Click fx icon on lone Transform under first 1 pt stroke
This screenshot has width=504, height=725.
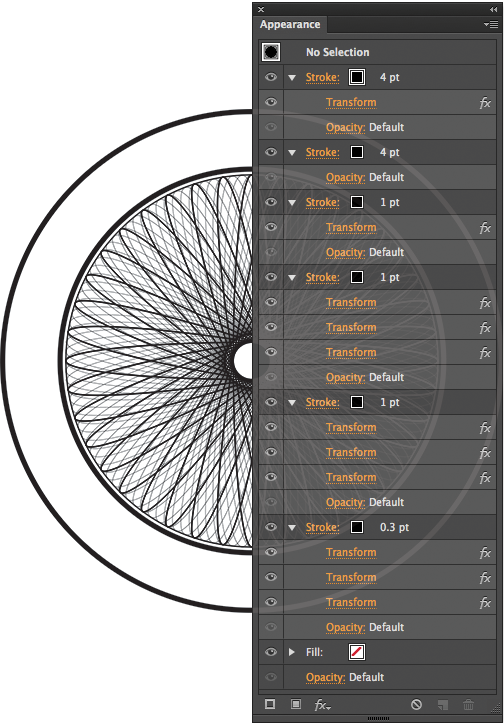pyautogui.click(x=485, y=227)
